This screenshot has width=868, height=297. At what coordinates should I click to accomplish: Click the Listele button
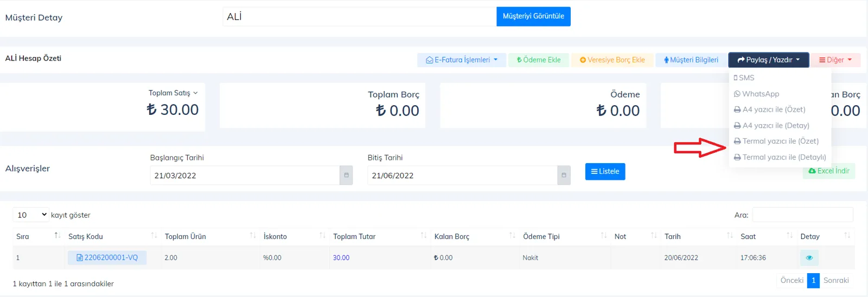click(605, 171)
